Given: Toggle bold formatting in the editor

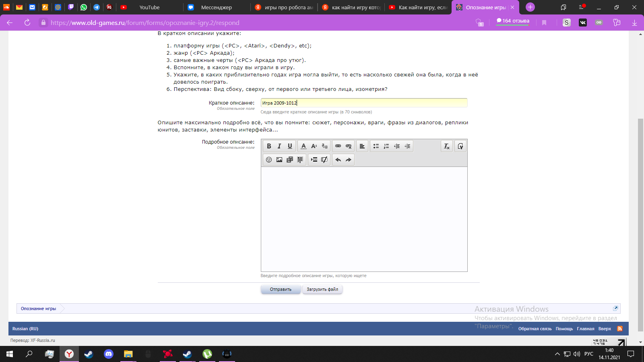Looking at the screenshot, I should click(269, 146).
